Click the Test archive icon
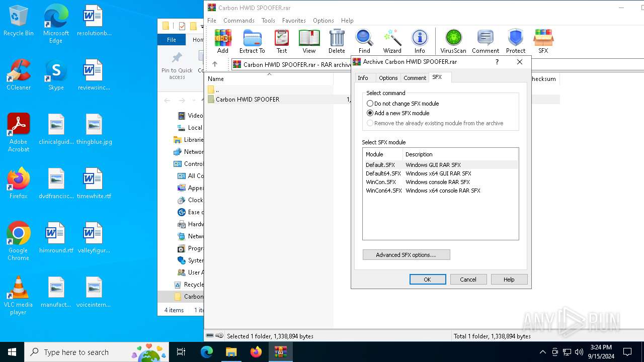The width and height of the screenshot is (644, 362). pyautogui.click(x=282, y=41)
